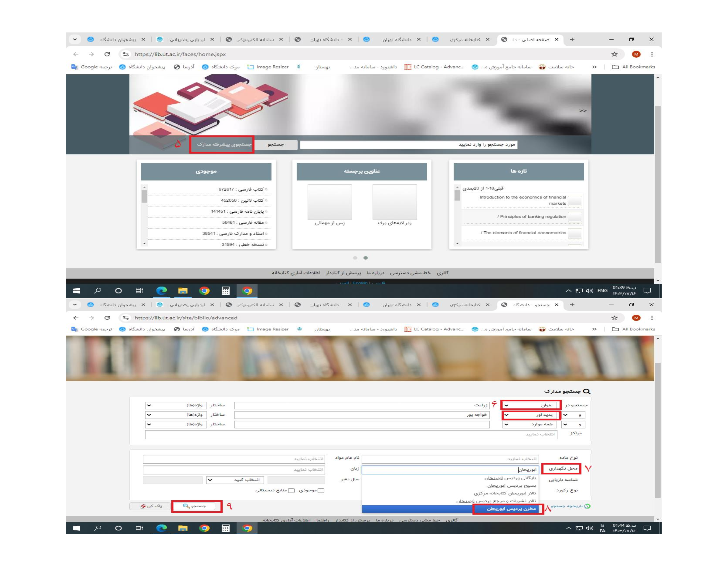Open Windows Start menu on the upper taskbar
Image resolution: width=728 pixels, height=563 pixels.
76,291
